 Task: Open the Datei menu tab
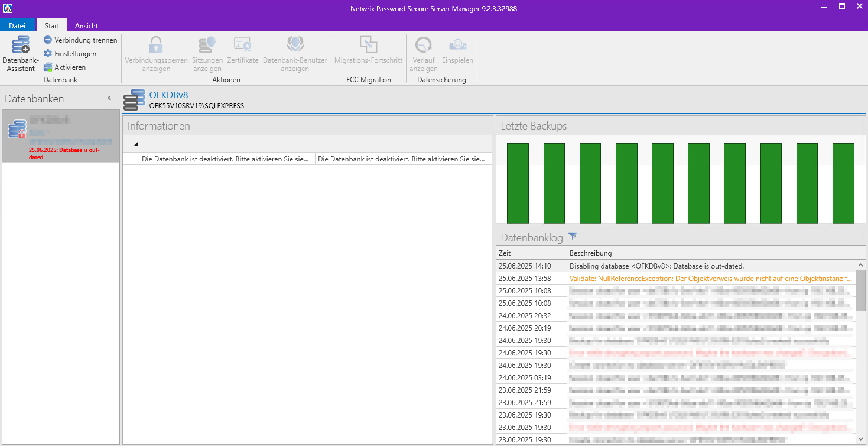[x=17, y=25]
